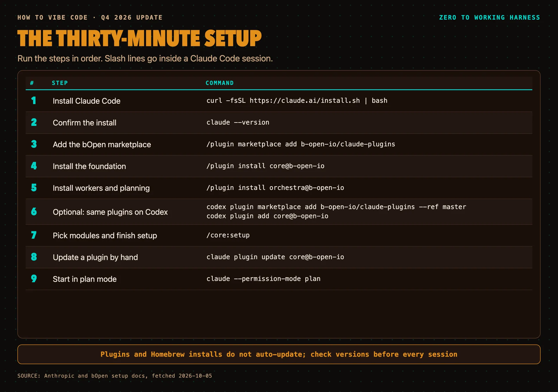This screenshot has height=392, width=558.
Task: Click the step number 6
Action: pos(34,211)
